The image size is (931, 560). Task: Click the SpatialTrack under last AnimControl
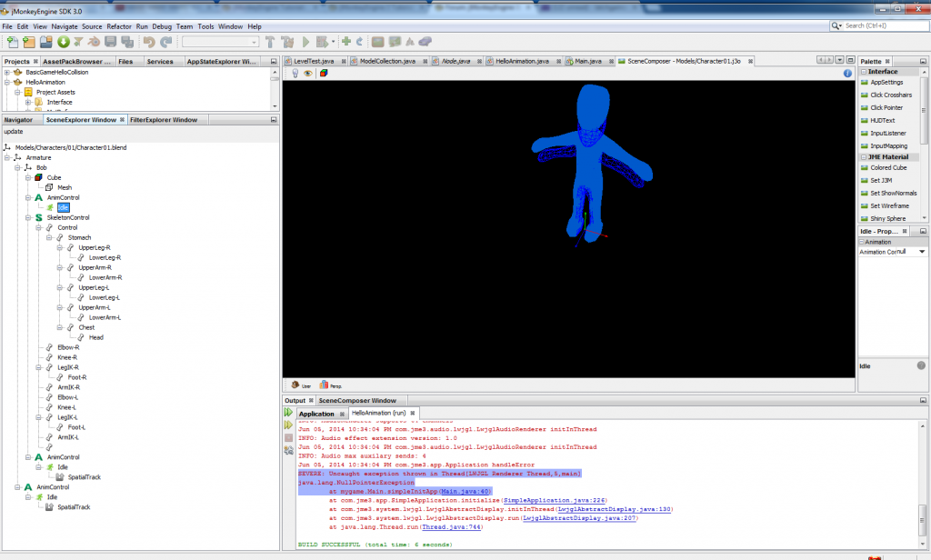pos(74,507)
